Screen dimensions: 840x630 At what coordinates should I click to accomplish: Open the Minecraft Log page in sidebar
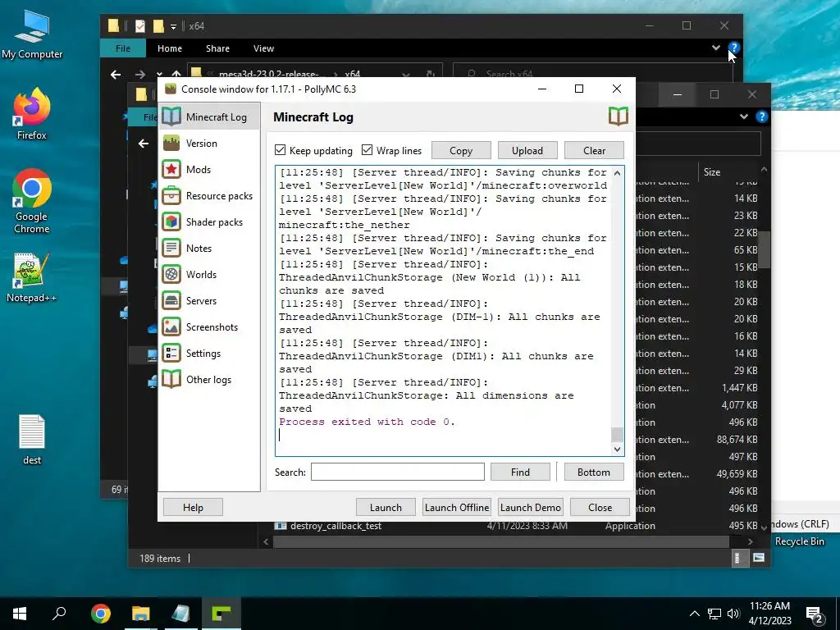tap(209, 116)
